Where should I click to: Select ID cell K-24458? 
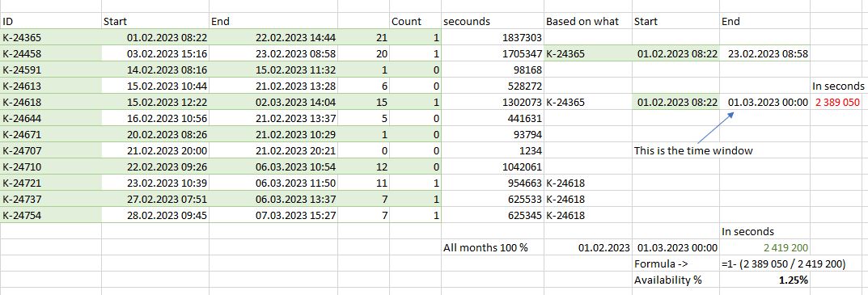pyautogui.click(x=51, y=53)
